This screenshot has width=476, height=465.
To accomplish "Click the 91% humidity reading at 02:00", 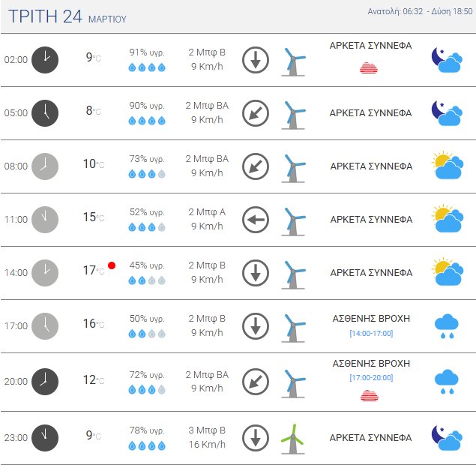I will point(147,52).
